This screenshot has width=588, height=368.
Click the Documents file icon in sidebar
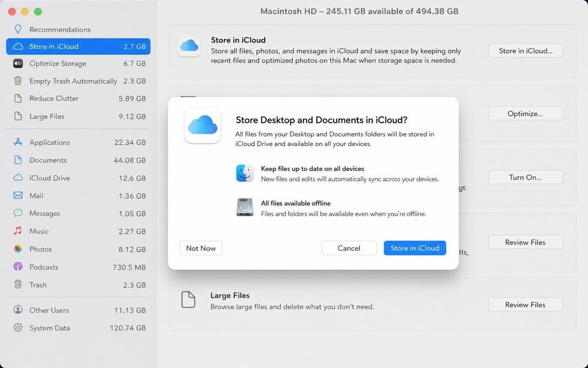click(18, 160)
